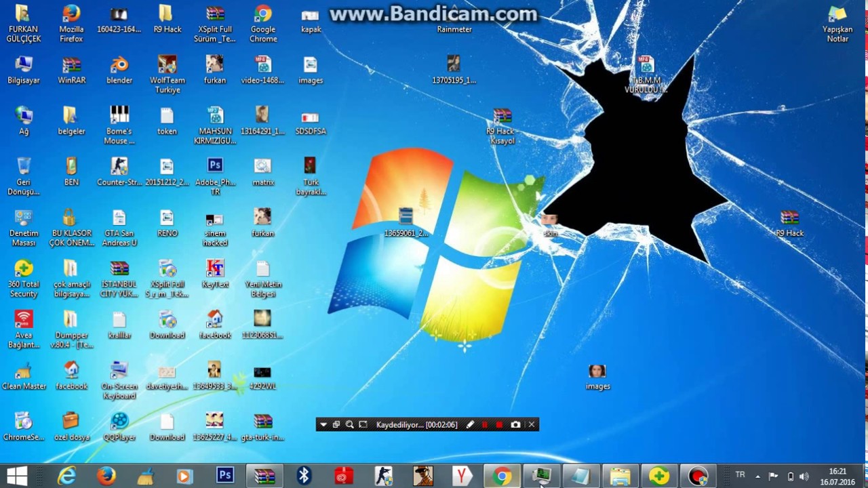This screenshot has height=488, width=868.
Task: Select the Bome's Mouse piano icon
Action: tap(119, 125)
